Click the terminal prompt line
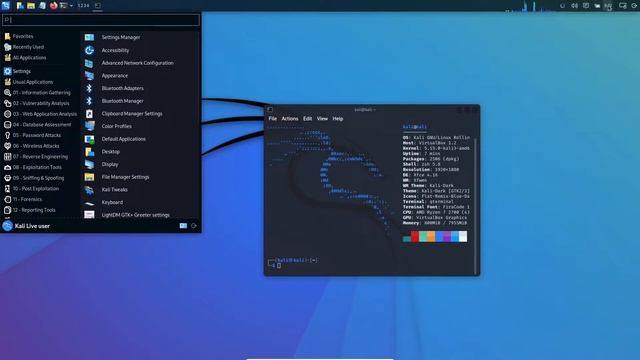 pyautogui.click(x=293, y=263)
